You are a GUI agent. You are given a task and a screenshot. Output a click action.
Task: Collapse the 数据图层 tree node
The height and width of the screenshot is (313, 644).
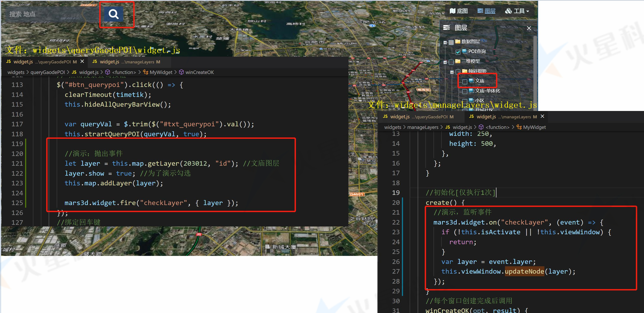tap(445, 42)
